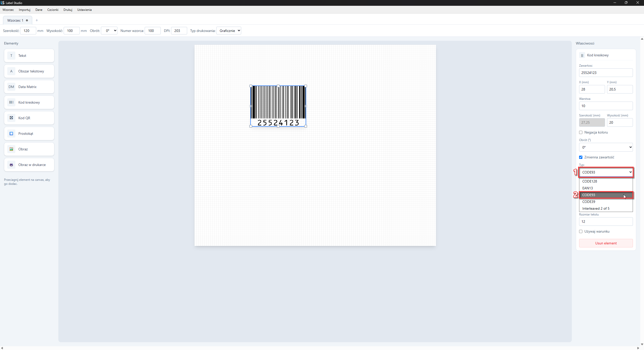Click the Obszar tekstowy A icon

(x=11, y=71)
